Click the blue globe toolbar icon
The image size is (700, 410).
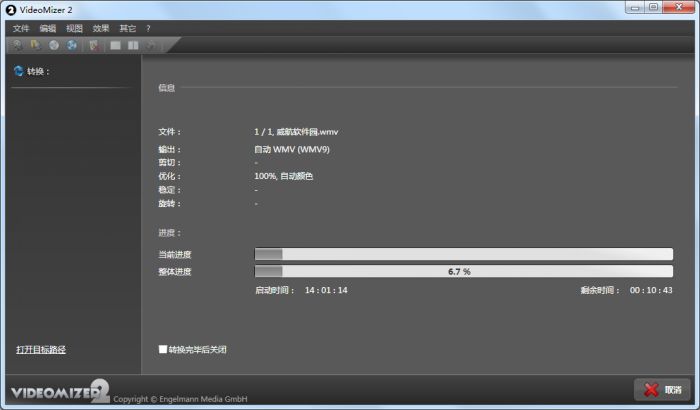(x=72, y=45)
